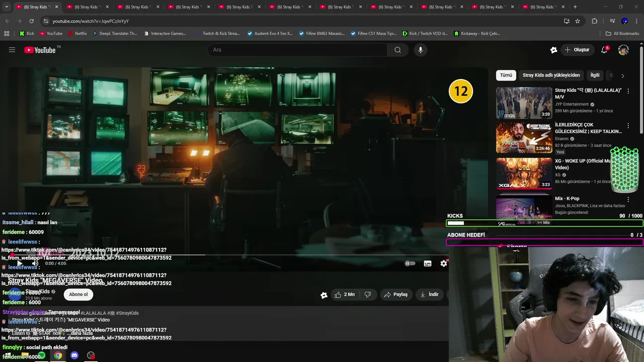Open Kickaway bookmark
The height and width of the screenshot is (362, 644).
click(477, 34)
